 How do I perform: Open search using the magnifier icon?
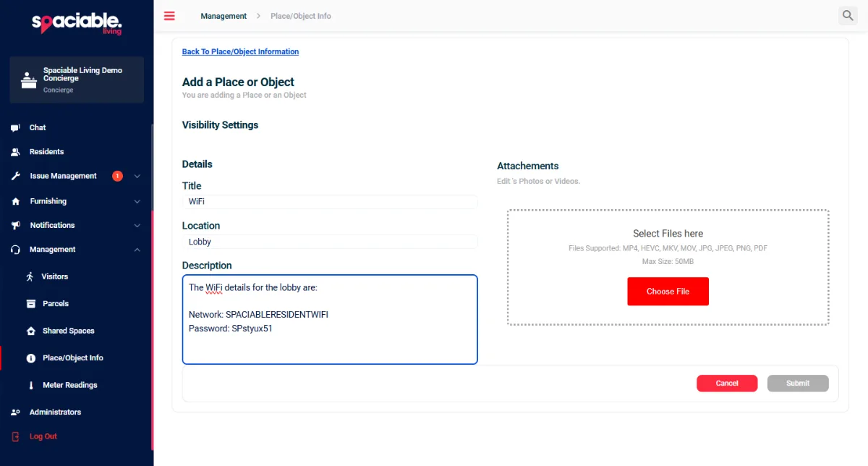coord(848,15)
